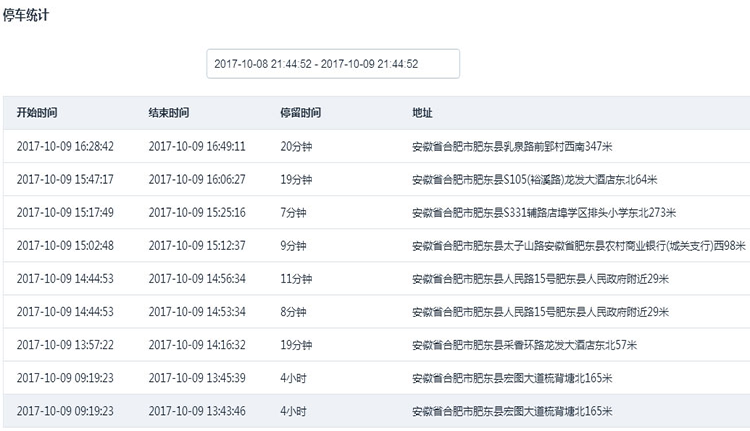The width and height of the screenshot is (750, 431).
Task: Click end time 2017-10-09 14:56:34
Action: (x=197, y=278)
